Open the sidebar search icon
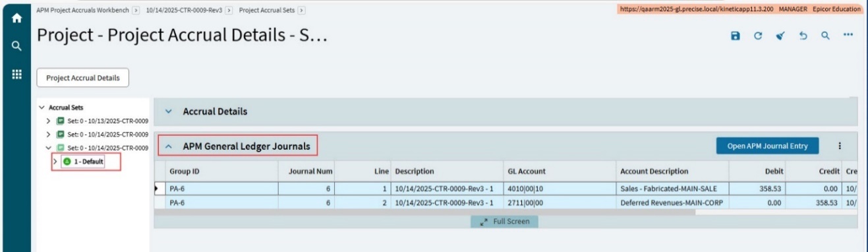The image size is (868, 252). pos(17,47)
